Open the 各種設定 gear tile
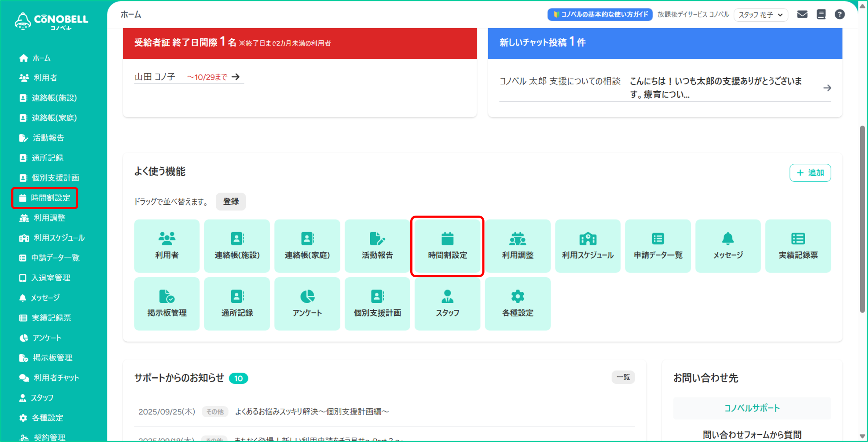The width and height of the screenshot is (868, 442). point(517,304)
